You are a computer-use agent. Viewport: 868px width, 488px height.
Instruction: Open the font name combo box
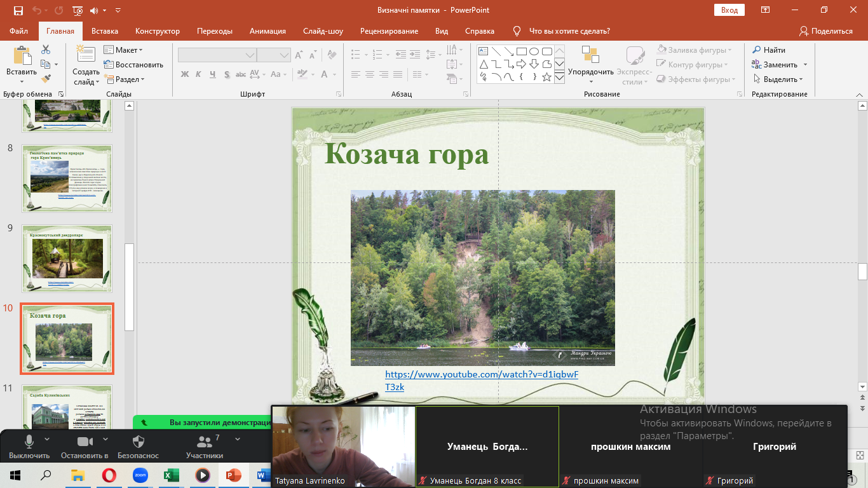(217, 55)
